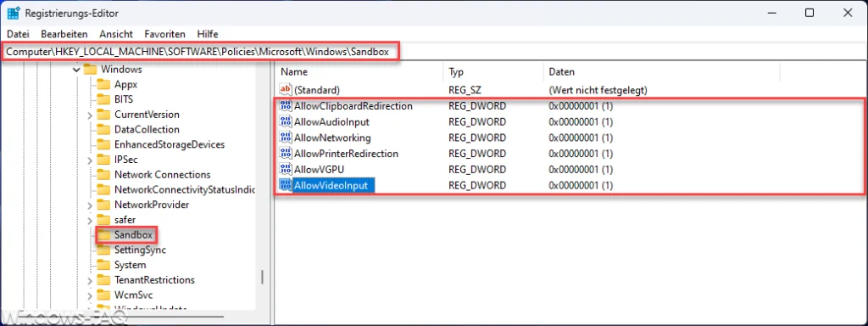Open the Hilfe menu

(208, 34)
